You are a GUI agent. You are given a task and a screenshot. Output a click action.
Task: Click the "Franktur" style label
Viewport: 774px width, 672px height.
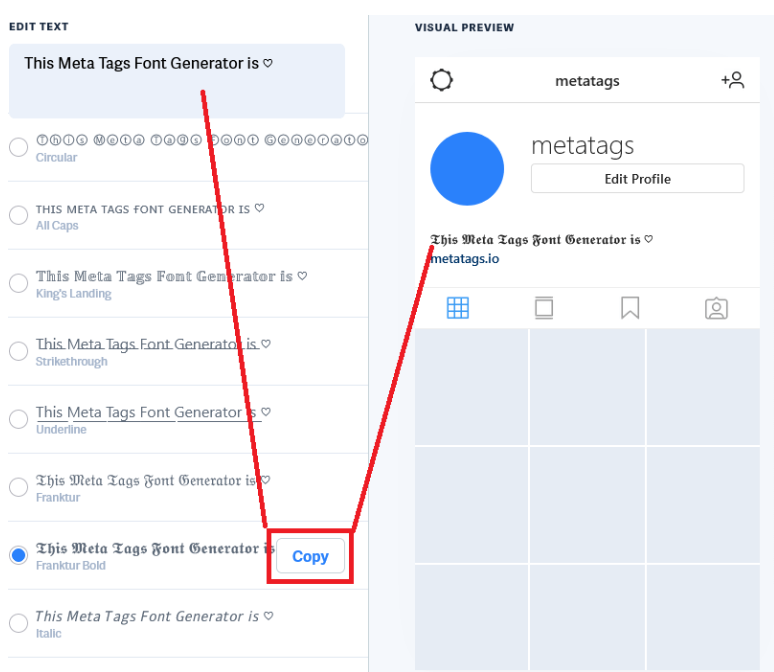tap(58, 498)
